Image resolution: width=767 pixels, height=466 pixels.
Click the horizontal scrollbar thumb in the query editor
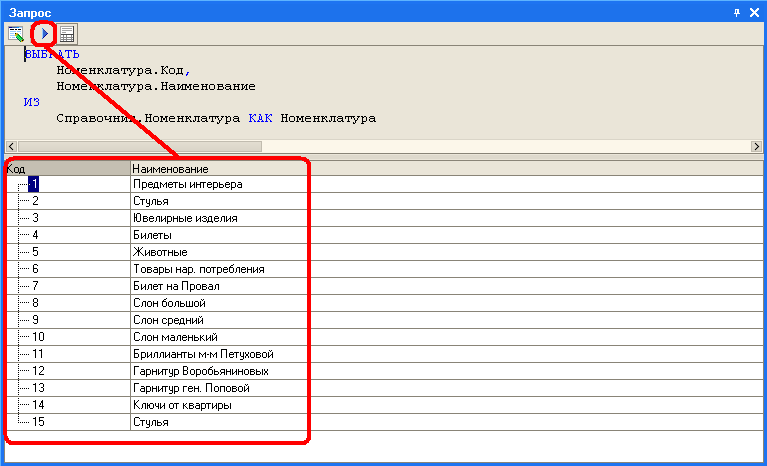[140, 146]
